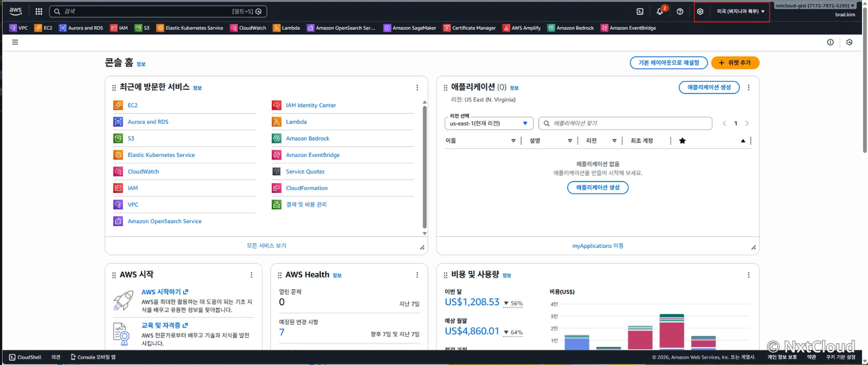Open AWS 시작 widget options menu
This screenshot has height=365, width=868.
(252, 275)
